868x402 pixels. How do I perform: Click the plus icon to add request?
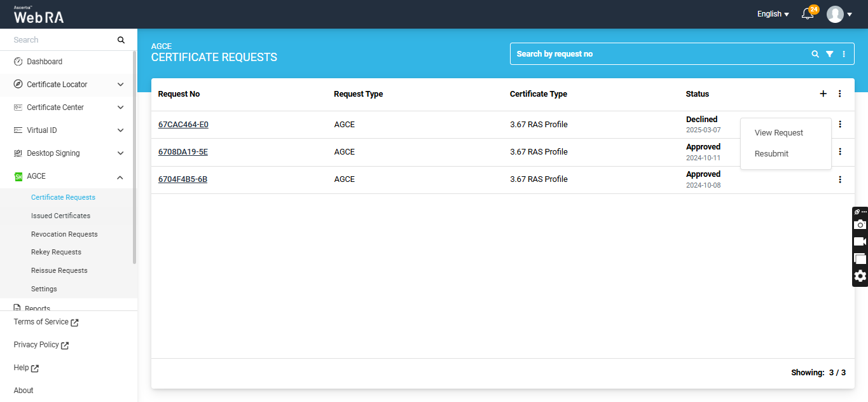[823, 94]
